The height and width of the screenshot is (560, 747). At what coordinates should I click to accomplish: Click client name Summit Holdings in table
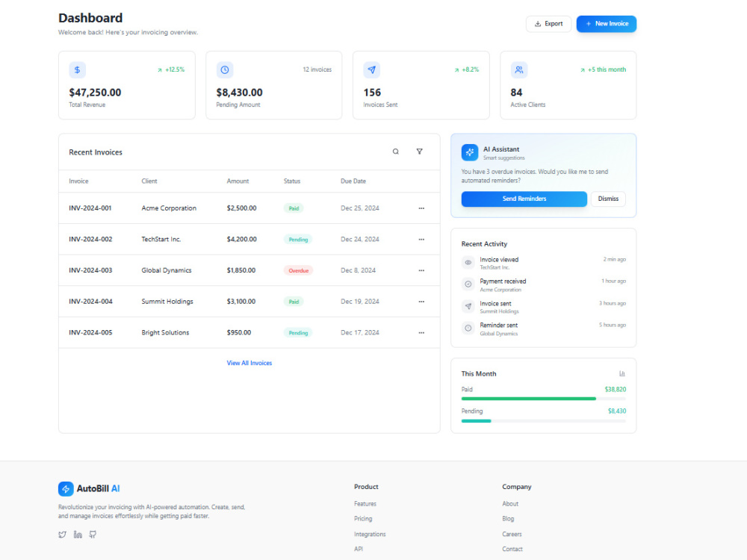pyautogui.click(x=167, y=302)
